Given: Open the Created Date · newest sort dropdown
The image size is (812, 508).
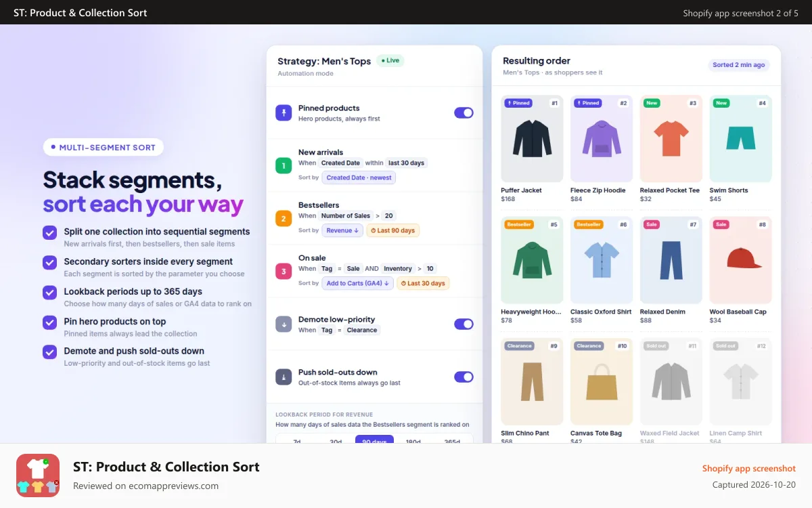Looking at the screenshot, I should (x=359, y=177).
